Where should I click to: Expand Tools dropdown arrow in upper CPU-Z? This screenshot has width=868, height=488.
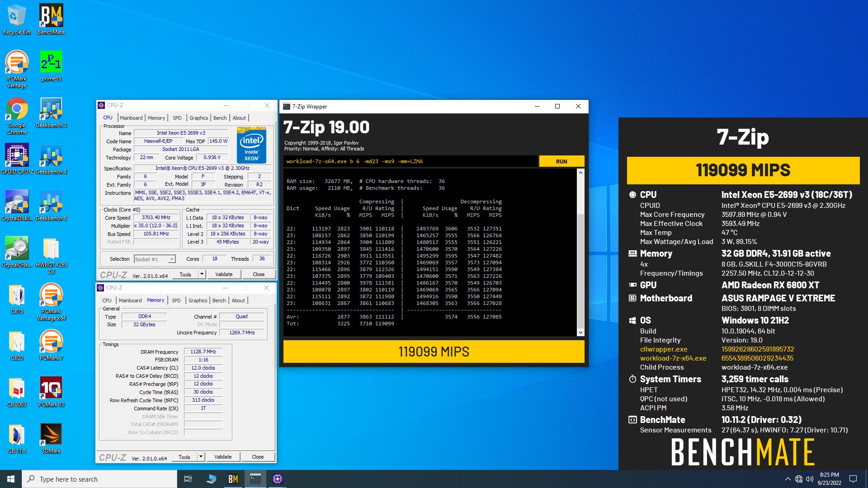click(x=202, y=274)
